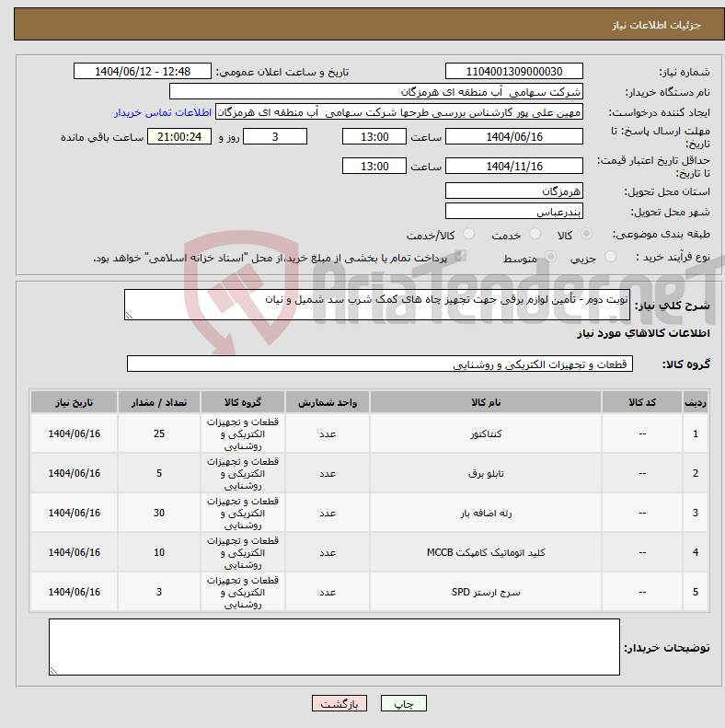Click the request creator field
The image size is (725, 728).
(x=399, y=112)
